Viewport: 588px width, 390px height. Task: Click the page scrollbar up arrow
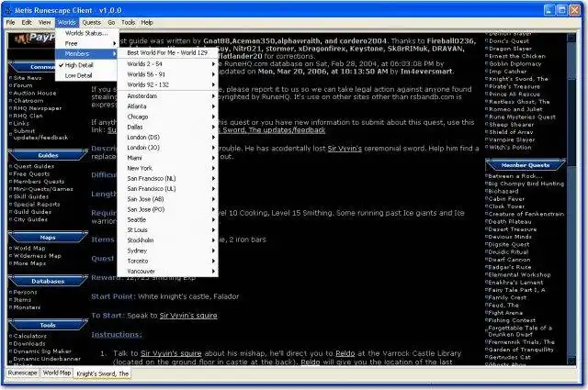click(571, 38)
